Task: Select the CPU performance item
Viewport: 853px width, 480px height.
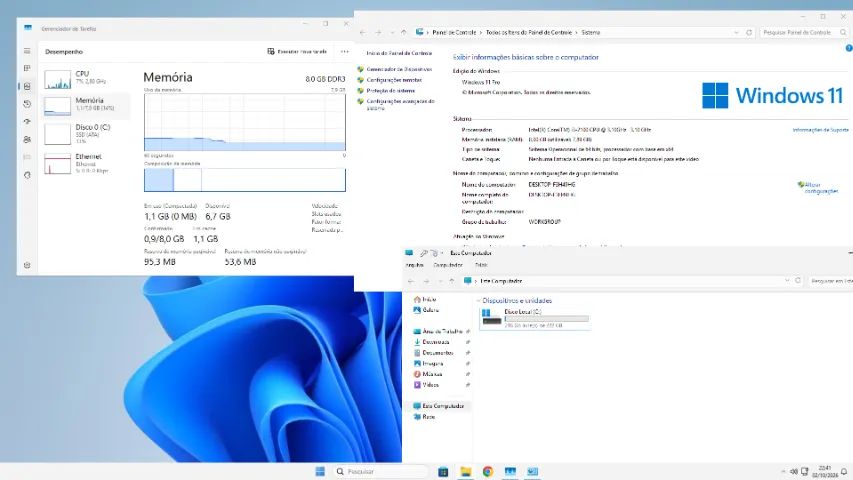Action: click(86, 79)
